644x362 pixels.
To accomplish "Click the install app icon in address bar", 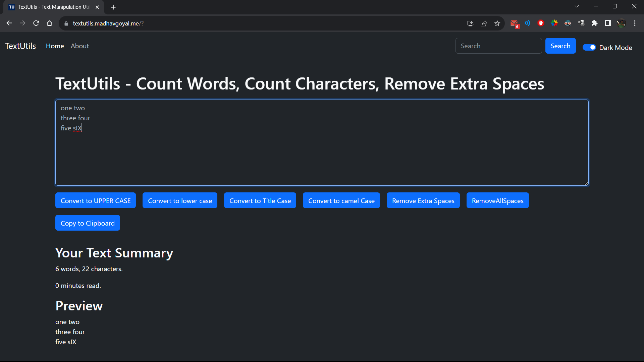I will pos(470,23).
